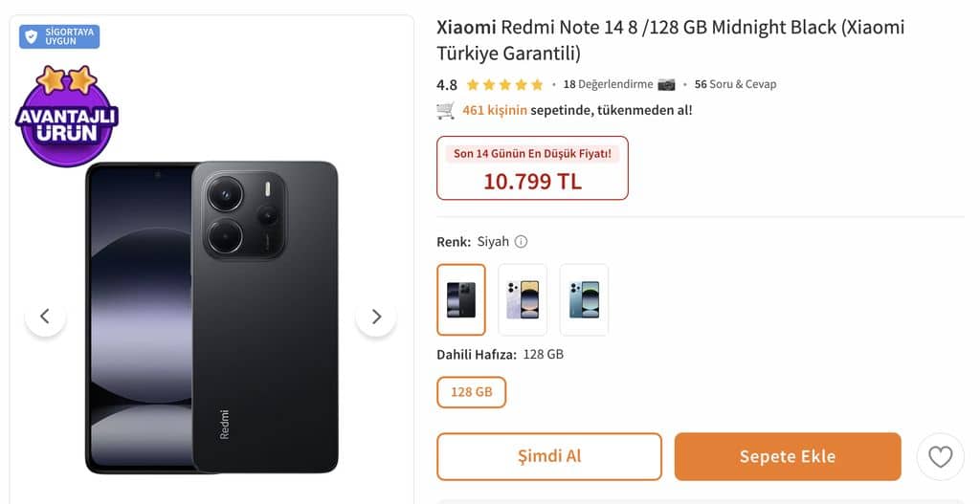Open the 56 Soru & Cevap link
The image size is (980, 504).
735,84
